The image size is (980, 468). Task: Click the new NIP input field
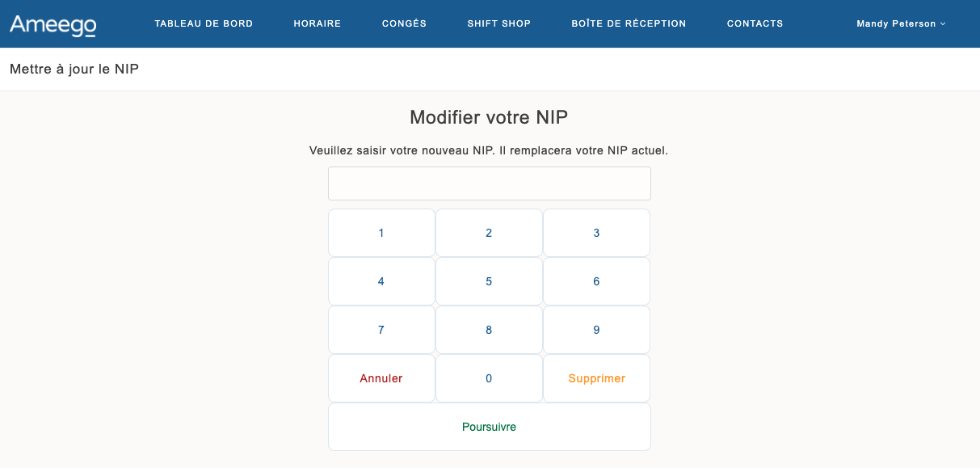click(489, 183)
